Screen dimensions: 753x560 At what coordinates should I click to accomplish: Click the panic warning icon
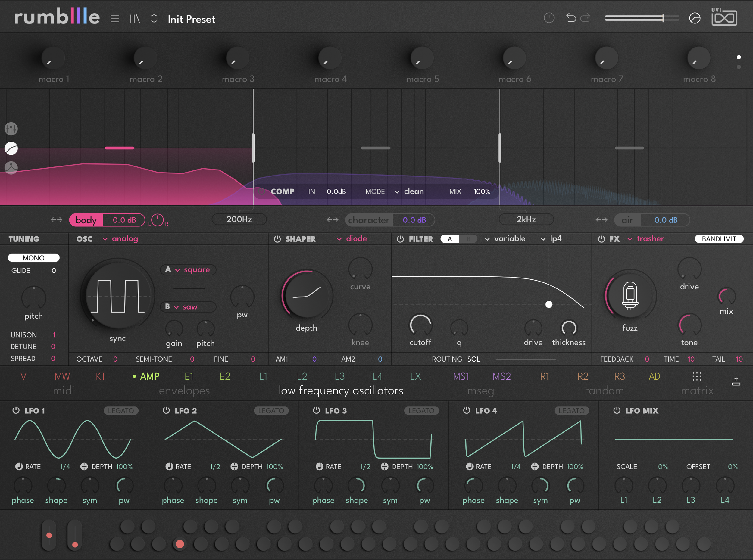549,18
